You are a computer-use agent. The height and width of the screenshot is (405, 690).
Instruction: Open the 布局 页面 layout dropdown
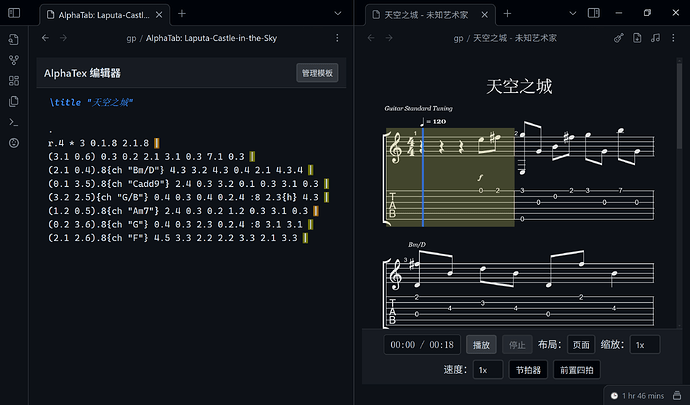pos(581,345)
